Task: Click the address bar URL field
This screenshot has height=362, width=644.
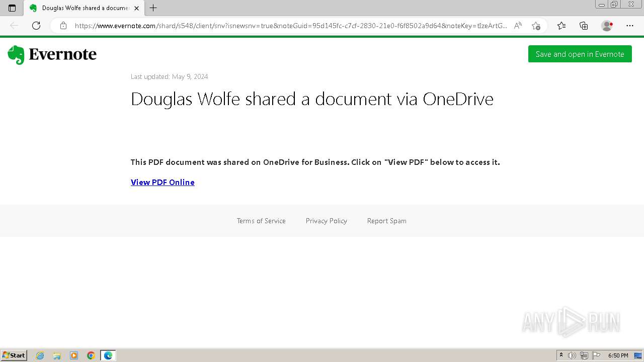Action: (291, 26)
